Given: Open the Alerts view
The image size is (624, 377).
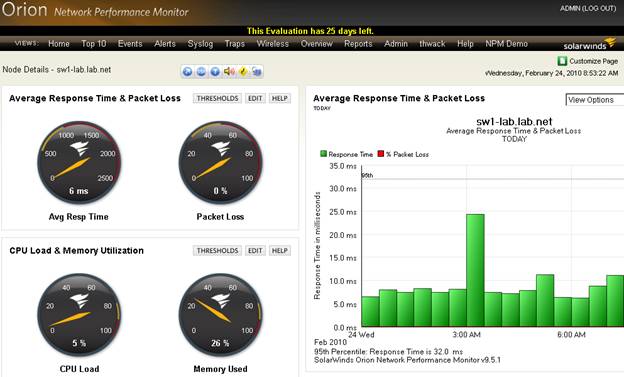Looking at the screenshot, I should (165, 44).
